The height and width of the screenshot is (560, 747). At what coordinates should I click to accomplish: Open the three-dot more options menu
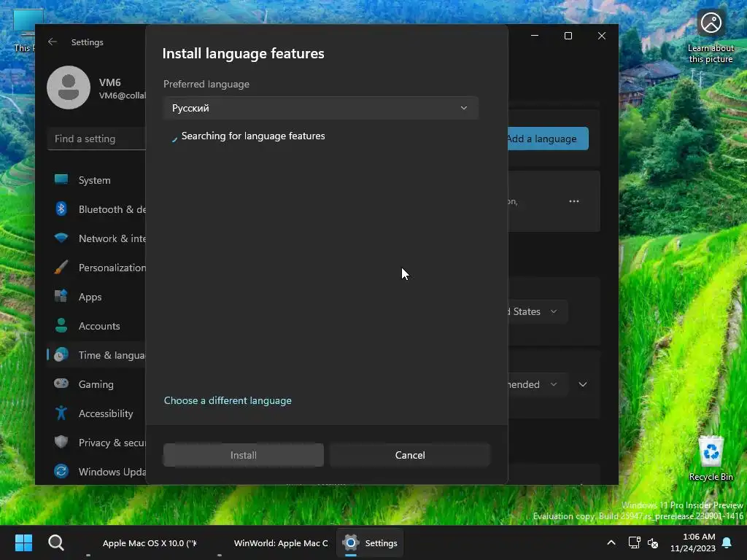tap(574, 201)
